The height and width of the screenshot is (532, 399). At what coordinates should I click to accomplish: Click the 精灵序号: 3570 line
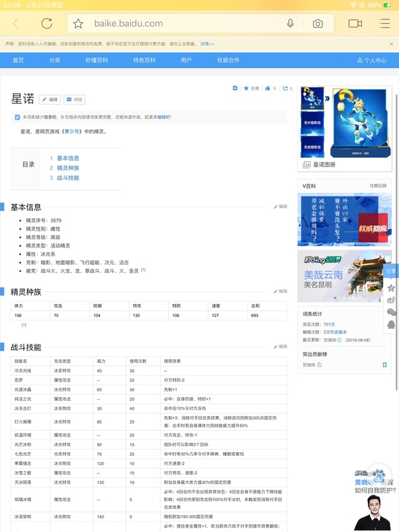pos(44,221)
